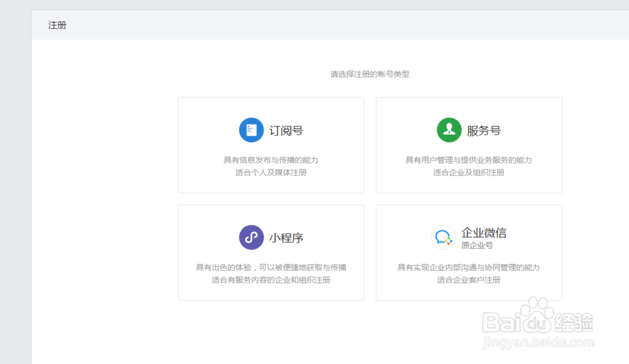Viewport: 629px width, 364px height.
Task: Click the text 具有出色的体验，可以被便捷地获取与传播
Action: (270, 267)
